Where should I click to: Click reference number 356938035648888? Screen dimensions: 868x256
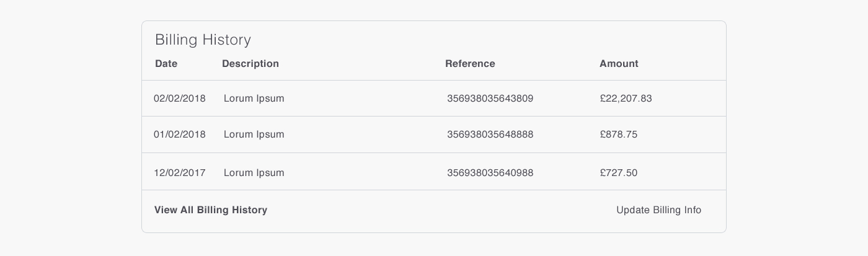(x=490, y=135)
